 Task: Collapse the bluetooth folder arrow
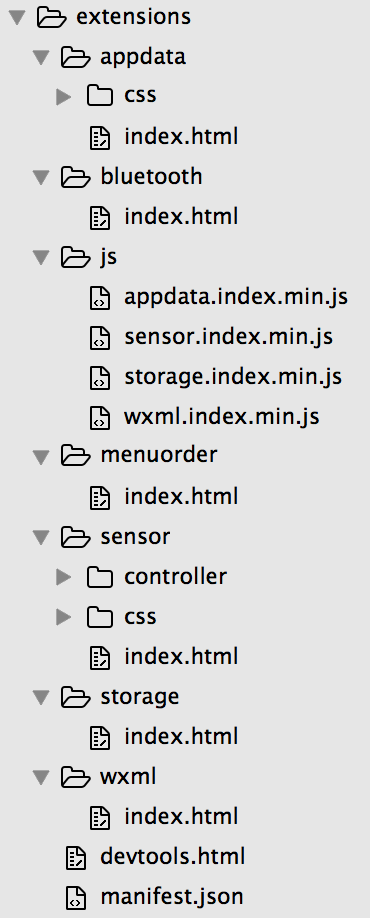pos(41,177)
